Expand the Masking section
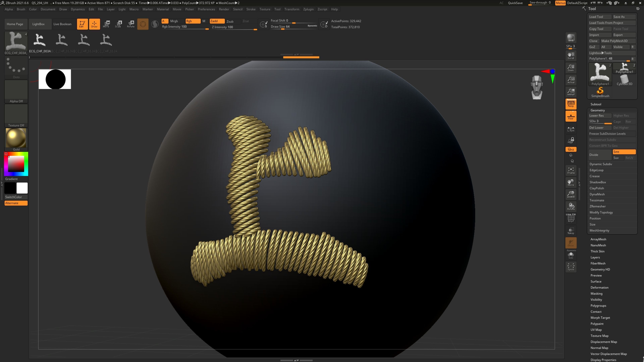 point(596,294)
